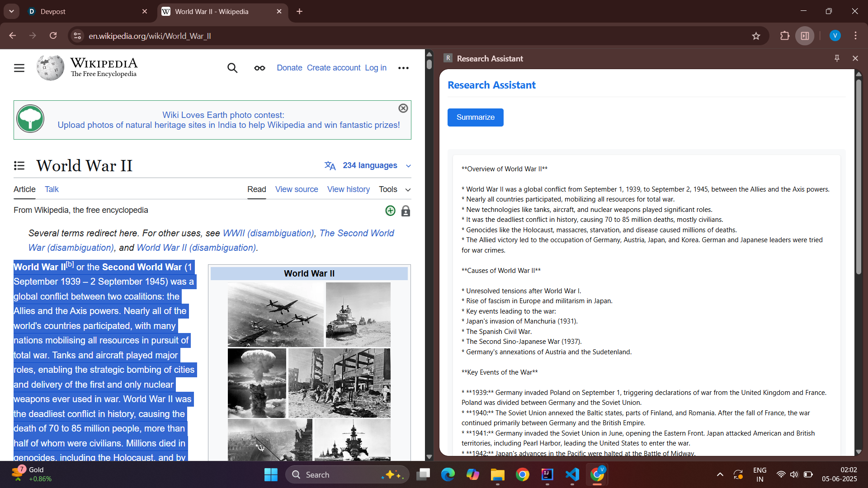Dismiss the Wiki Loves Earth banner
Viewport: 868px width, 488px height.
coord(403,108)
